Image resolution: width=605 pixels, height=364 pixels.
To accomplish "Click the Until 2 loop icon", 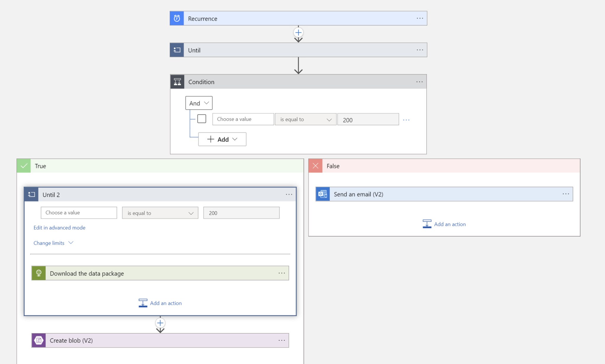I will [31, 194].
